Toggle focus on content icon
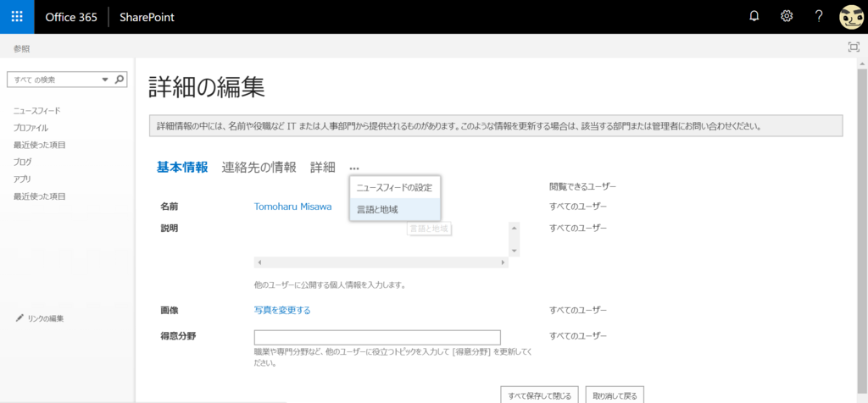868x403 pixels. [x=854, y=47]
